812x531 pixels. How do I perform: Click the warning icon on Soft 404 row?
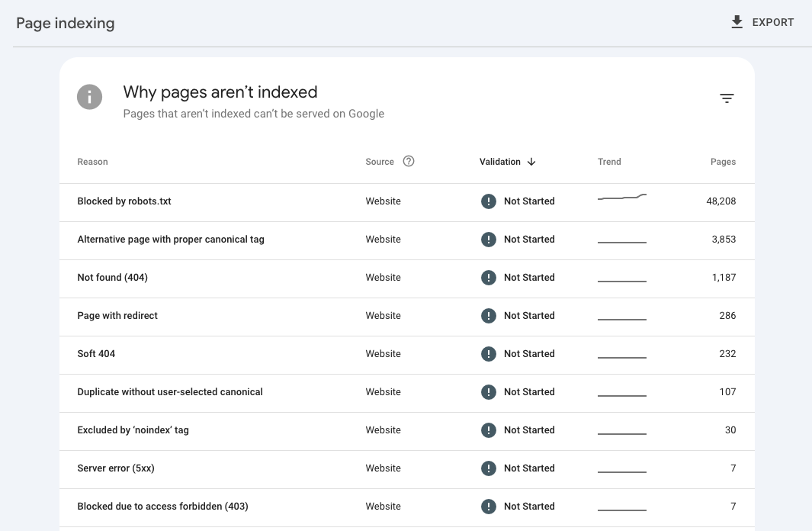(x=489, y=353)
